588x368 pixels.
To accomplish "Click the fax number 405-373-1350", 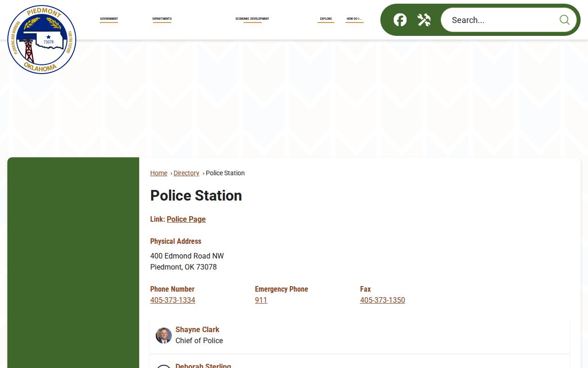I will click(383, 300).
